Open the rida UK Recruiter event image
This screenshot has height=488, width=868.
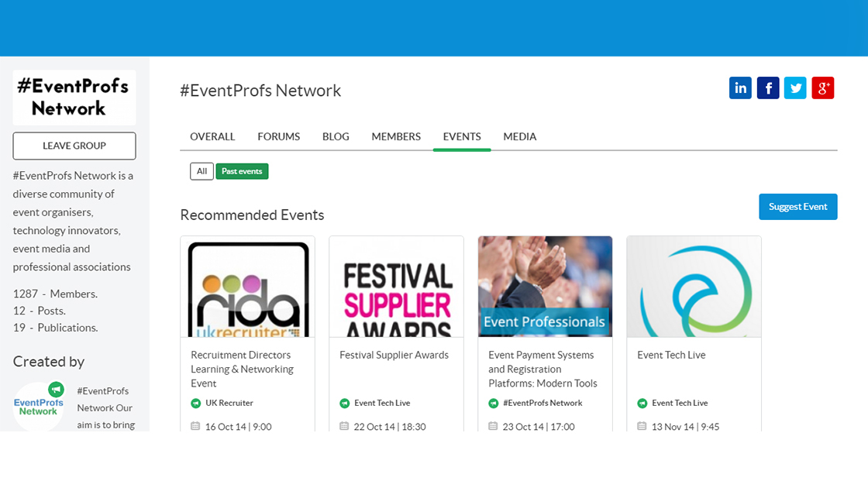coord(247,287)
